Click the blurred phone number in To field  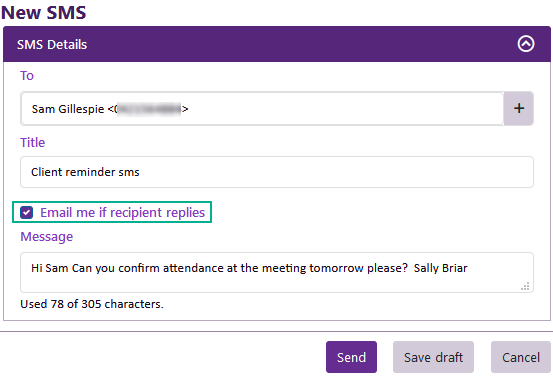(x=148, y=109)
